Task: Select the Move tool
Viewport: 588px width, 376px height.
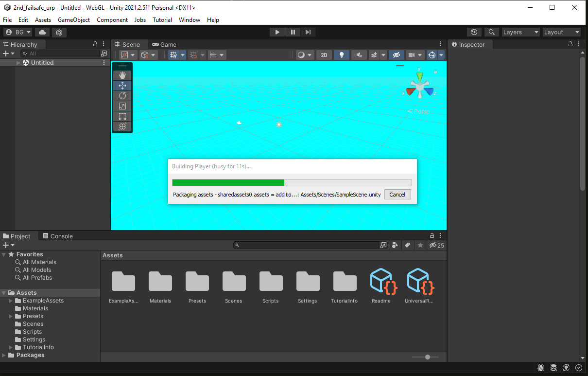Action: [x=122, y=85]
